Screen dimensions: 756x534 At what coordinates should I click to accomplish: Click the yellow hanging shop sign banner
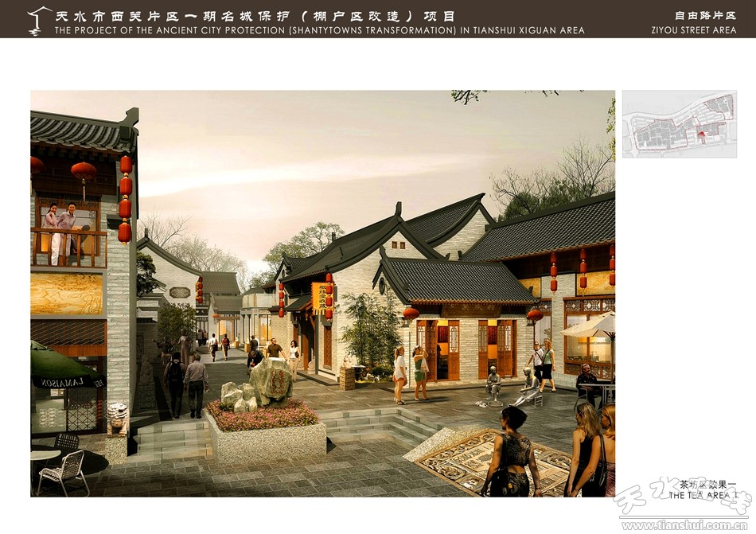(318, 298)
